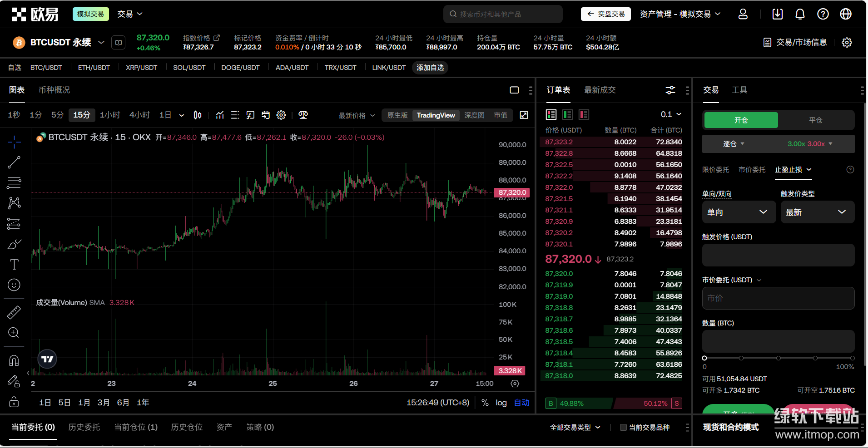Viewport: 868px width, 448px height.
Task: Open the emoji sticker tool
Action: (14, 285)
